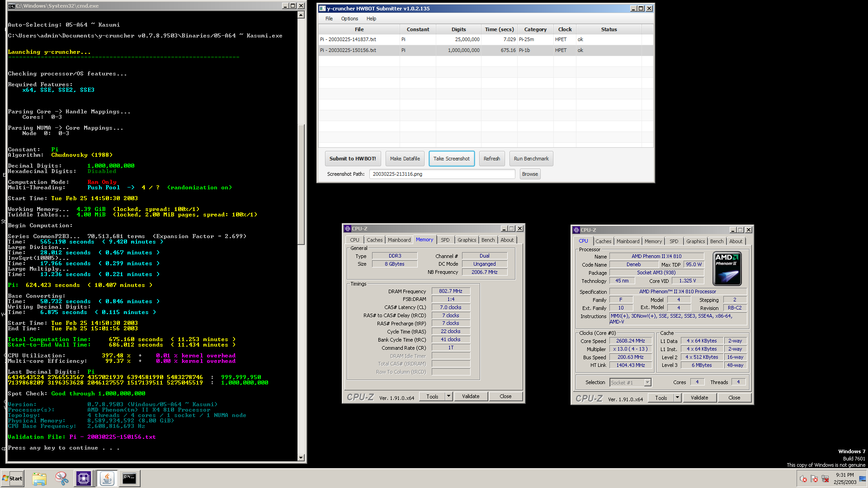Open the Start menu

(12, 479)
